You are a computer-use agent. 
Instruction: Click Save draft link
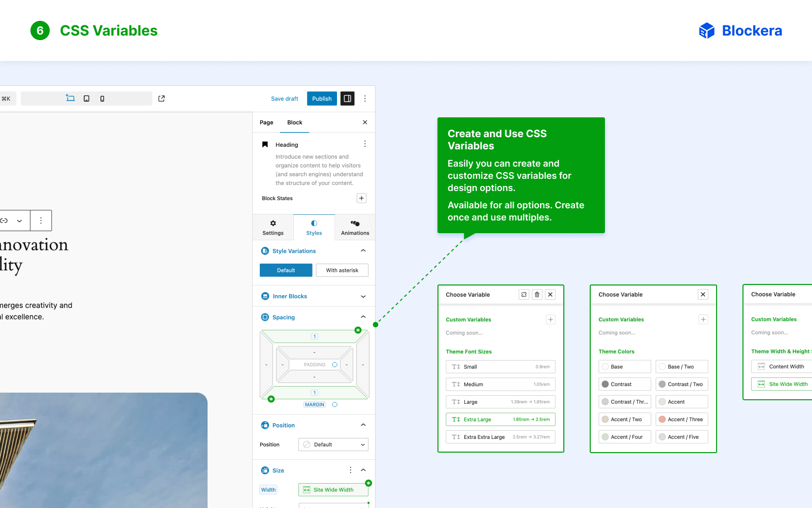285,99
